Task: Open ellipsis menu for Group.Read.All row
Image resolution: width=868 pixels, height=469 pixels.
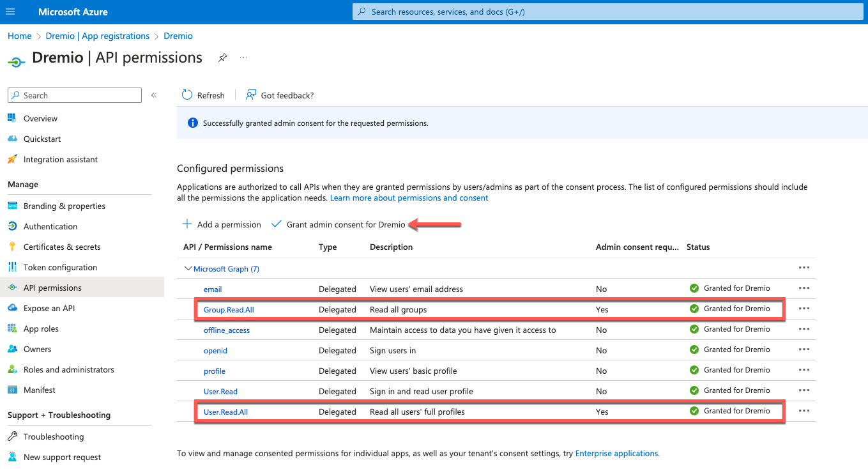Action: (803, 309)
